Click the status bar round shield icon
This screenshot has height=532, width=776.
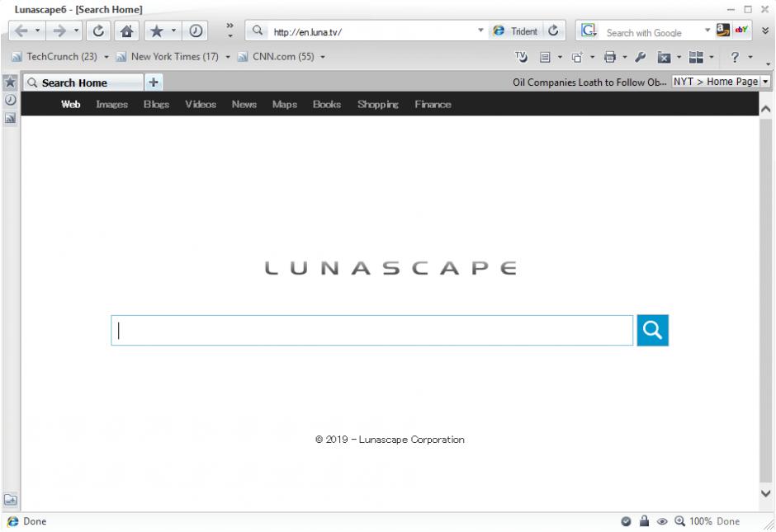coord(626,521)
